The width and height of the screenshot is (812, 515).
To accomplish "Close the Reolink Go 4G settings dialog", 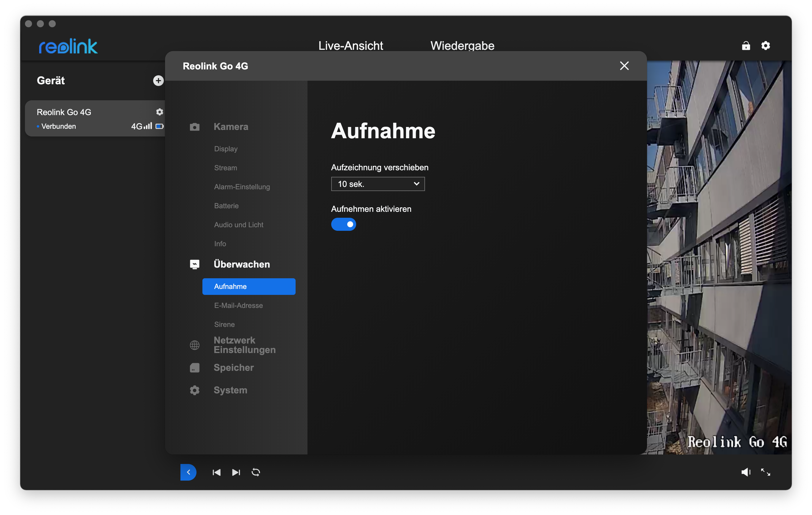I will [624, 66].
